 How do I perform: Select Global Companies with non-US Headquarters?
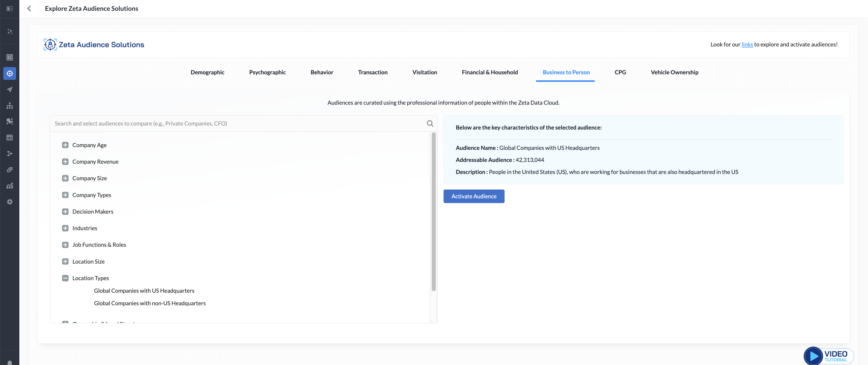click(x=150, y=303)
